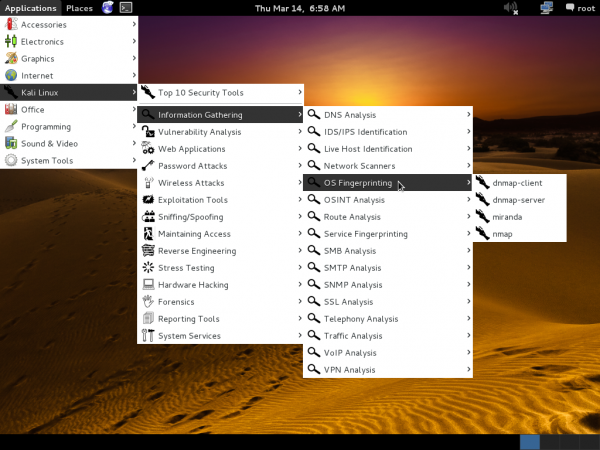The width and height of the screenshot is (600, 450).
Task: Click the miranda dragon icon
Action: pyautogui.click(x=483, y=216)
